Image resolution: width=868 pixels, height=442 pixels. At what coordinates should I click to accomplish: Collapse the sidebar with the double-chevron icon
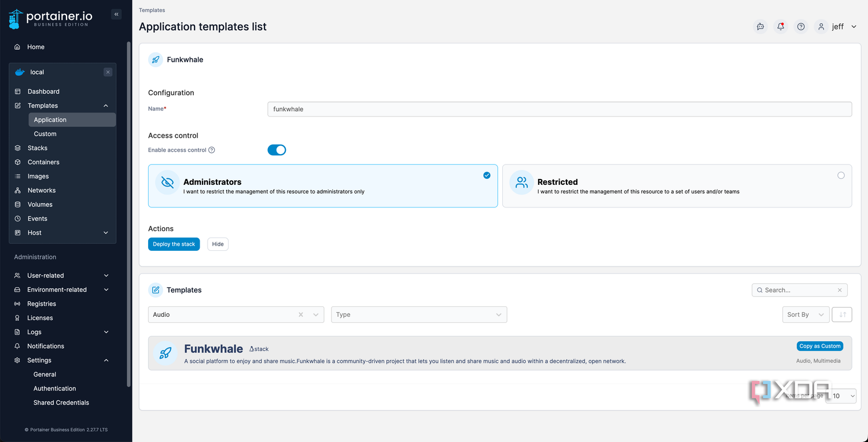pyautogui.click(x=116, y=14)
